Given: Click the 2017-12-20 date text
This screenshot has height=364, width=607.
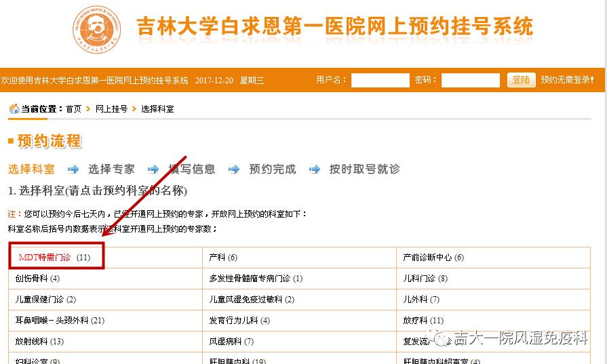Looking at the screenshot, I should [214, 81].
